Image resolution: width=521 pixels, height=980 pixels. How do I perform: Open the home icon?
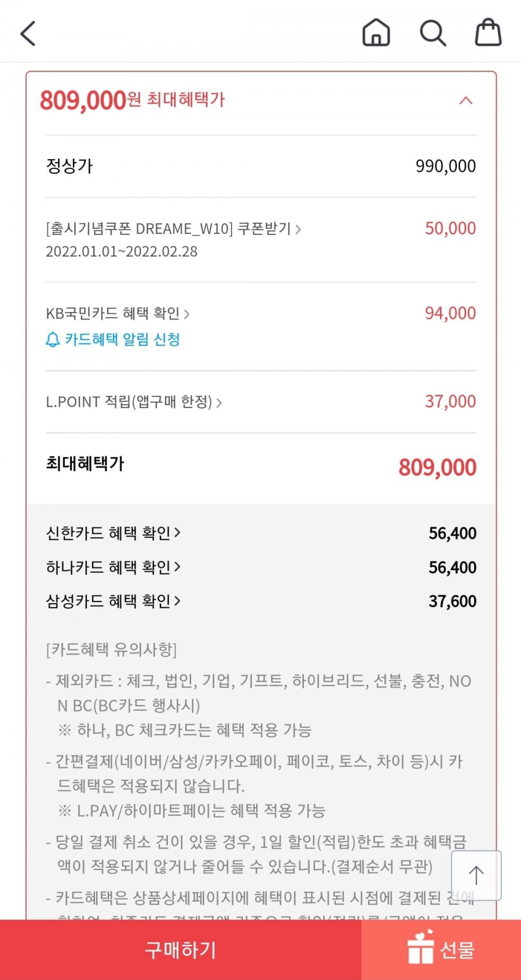point(376,32)
